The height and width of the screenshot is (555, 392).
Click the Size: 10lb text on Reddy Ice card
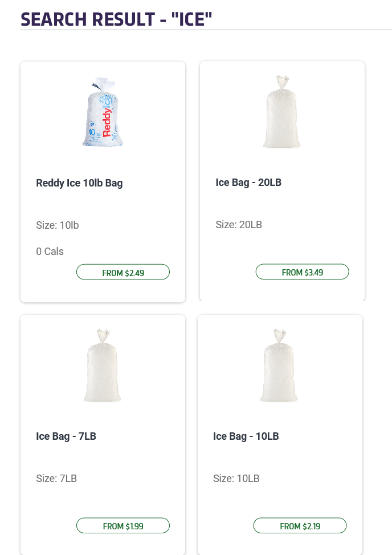pyautogui.click(x=58, y=225)
